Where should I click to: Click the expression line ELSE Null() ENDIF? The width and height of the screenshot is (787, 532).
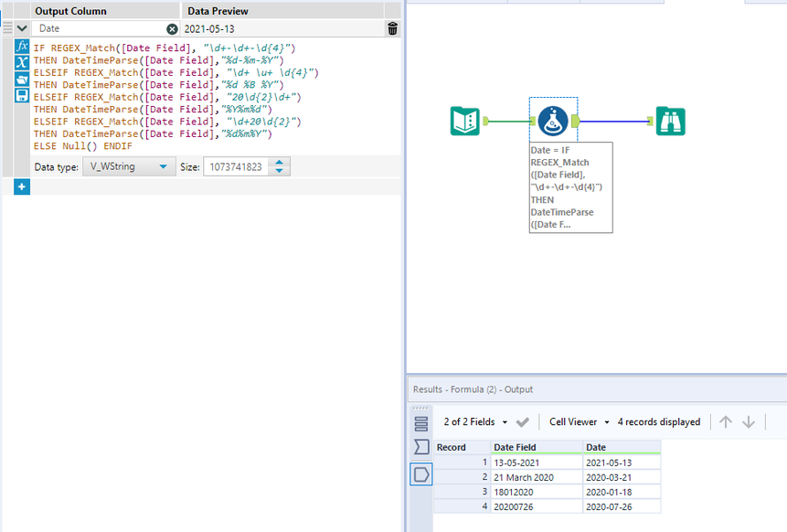tap(83, 146)
